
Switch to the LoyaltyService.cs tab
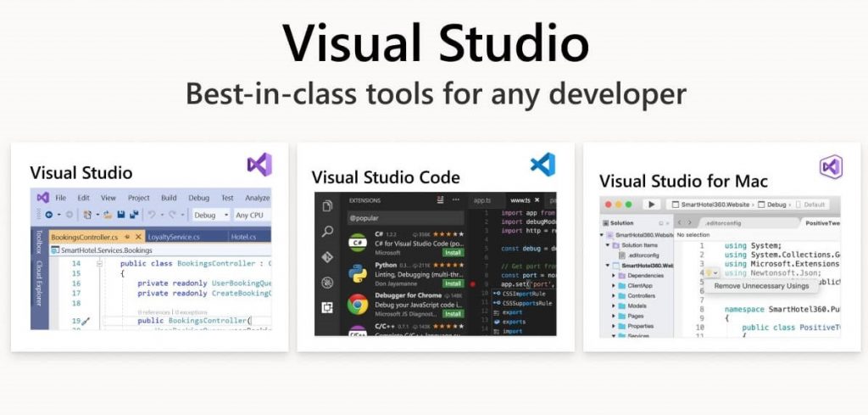[x=172, y=237]
